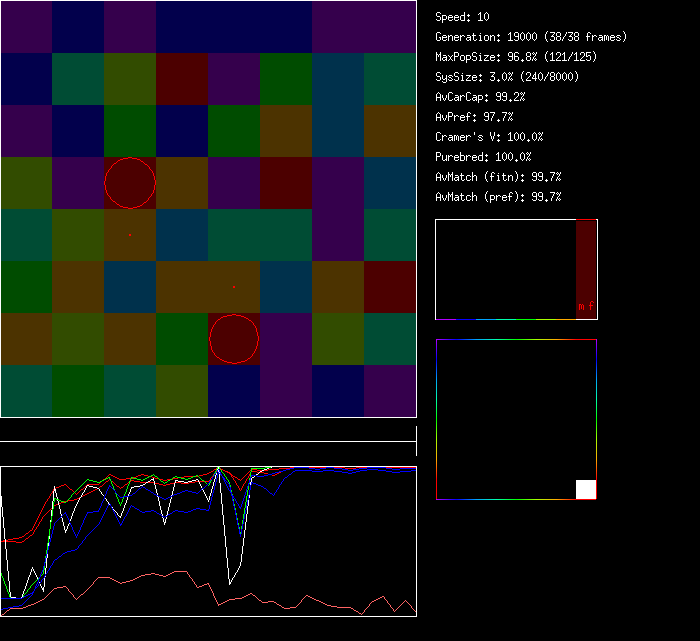Image resolution: width=700 pixels, height=641 pixels.
Task: Select the AvCarCap 99.2% value
Action: pos(480,97)
